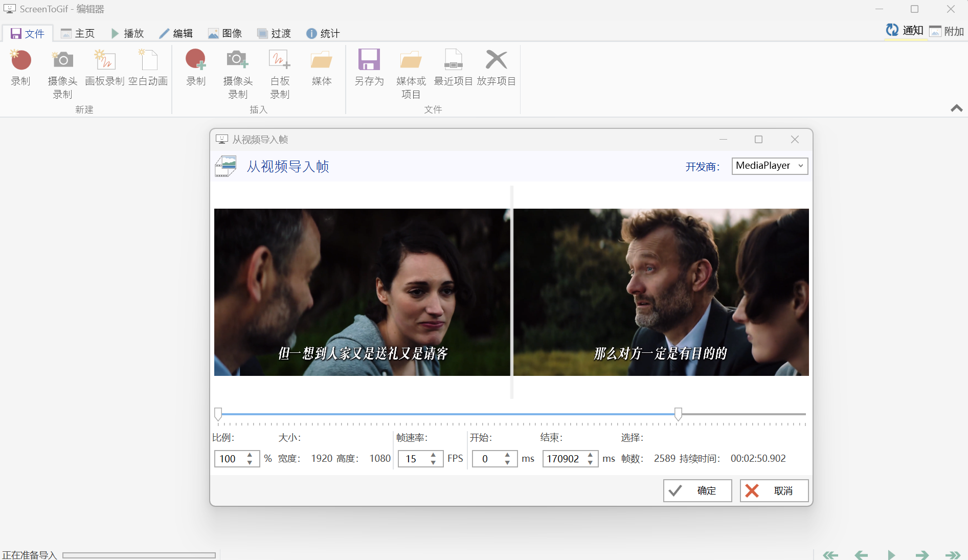Image resolution: width=968 pixels, height=560 pixels.
Task: Launch the 画板录制 board recorder
Action: [105, 68]
